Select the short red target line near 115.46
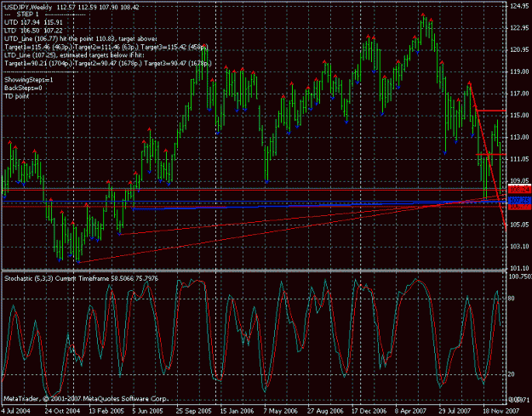532x416 pixels. [x=491, y=111]
